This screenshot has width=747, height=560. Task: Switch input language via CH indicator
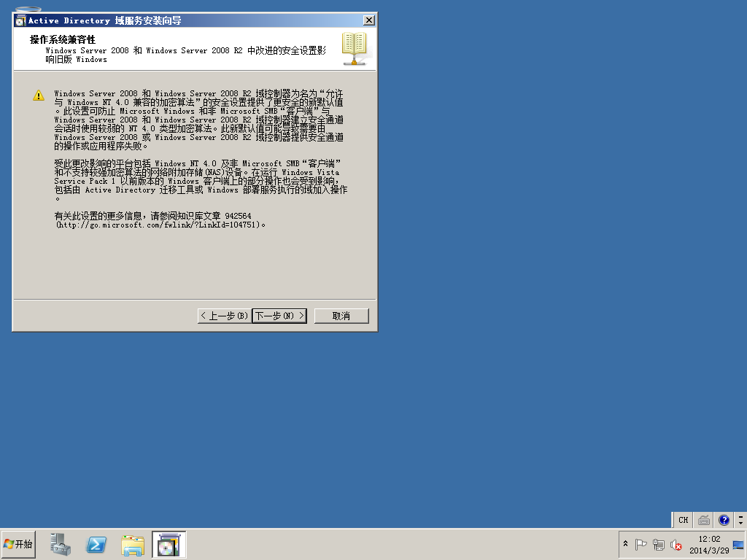click(x=683, y=520)
